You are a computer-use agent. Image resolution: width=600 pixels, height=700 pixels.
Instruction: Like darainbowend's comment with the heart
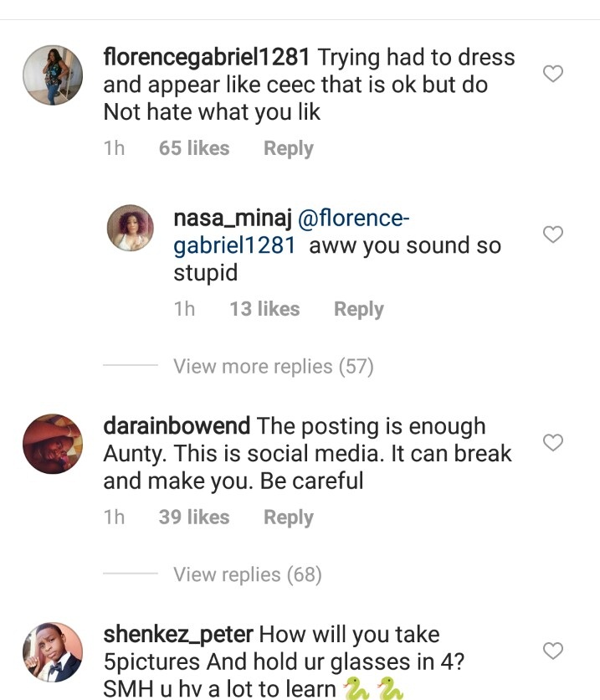pos(553,442)
